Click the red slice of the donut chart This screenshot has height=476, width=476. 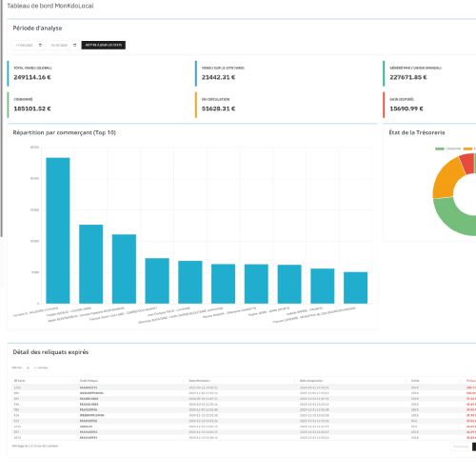[467, 163]
